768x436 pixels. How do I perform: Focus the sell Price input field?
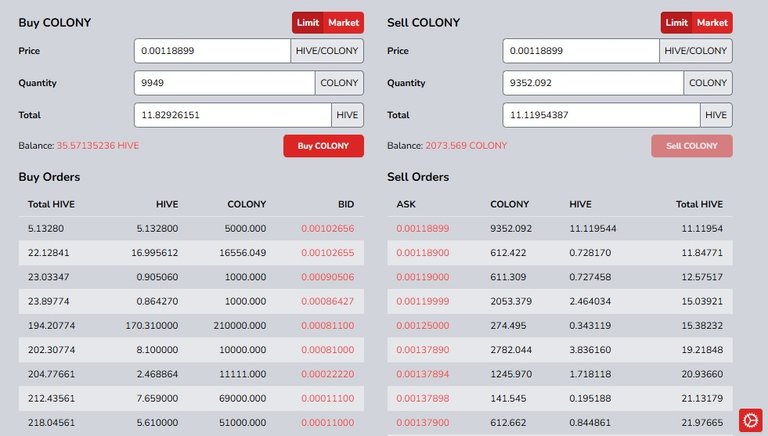pos(580,51)
